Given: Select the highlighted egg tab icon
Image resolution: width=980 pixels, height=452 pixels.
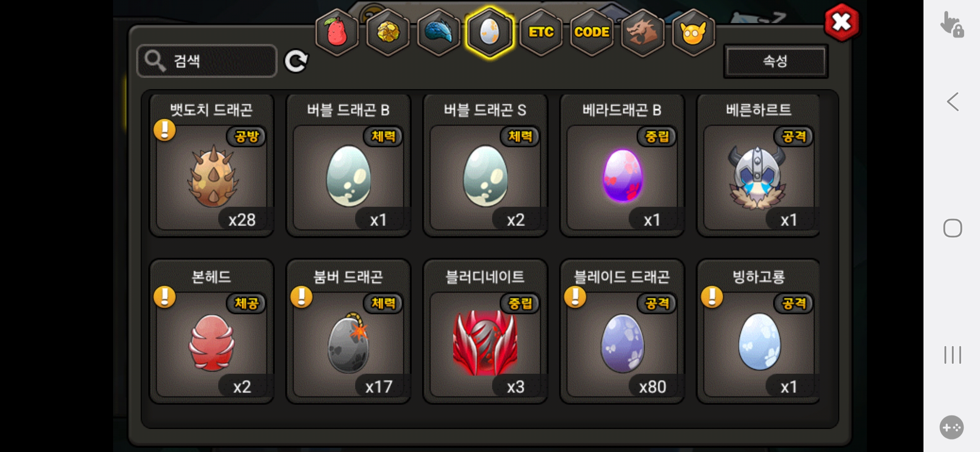Looking at the screenshot, I should [x=490, y=32].
